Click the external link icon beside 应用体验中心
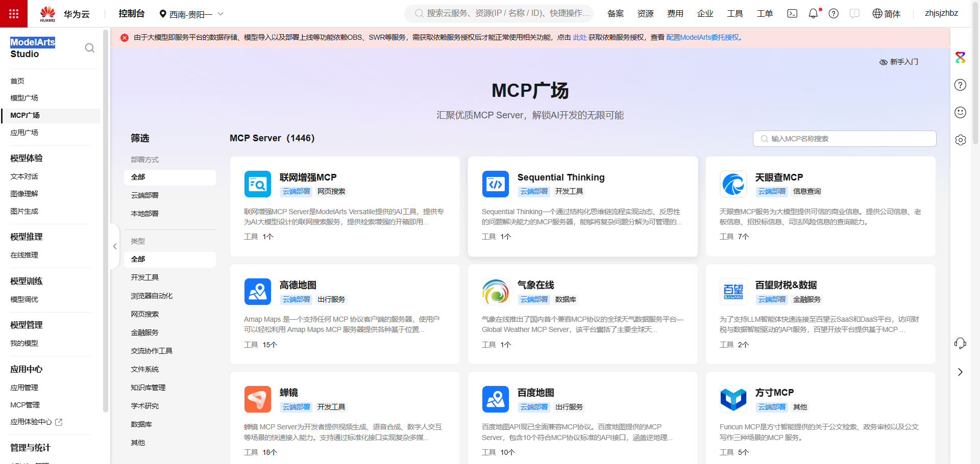The image size is (980, 464). (59, 422)
